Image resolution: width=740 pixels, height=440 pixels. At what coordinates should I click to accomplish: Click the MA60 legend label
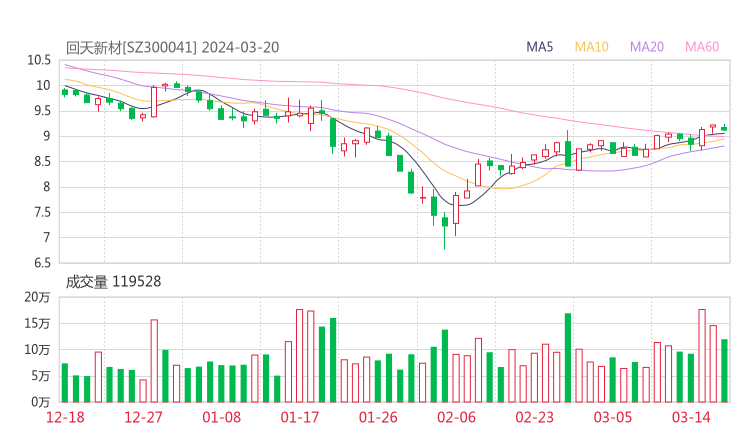(702, 47)
